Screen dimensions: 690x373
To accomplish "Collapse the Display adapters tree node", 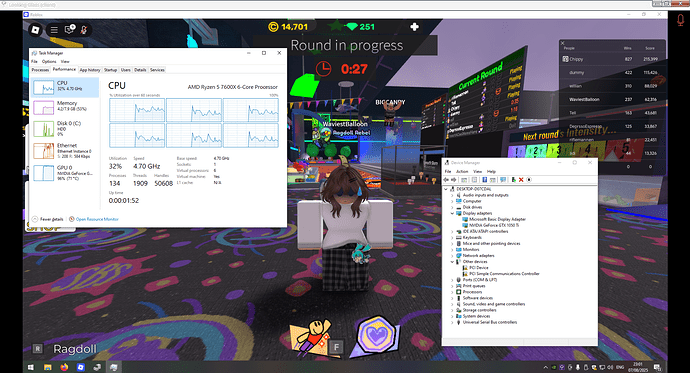I will 452,213.
